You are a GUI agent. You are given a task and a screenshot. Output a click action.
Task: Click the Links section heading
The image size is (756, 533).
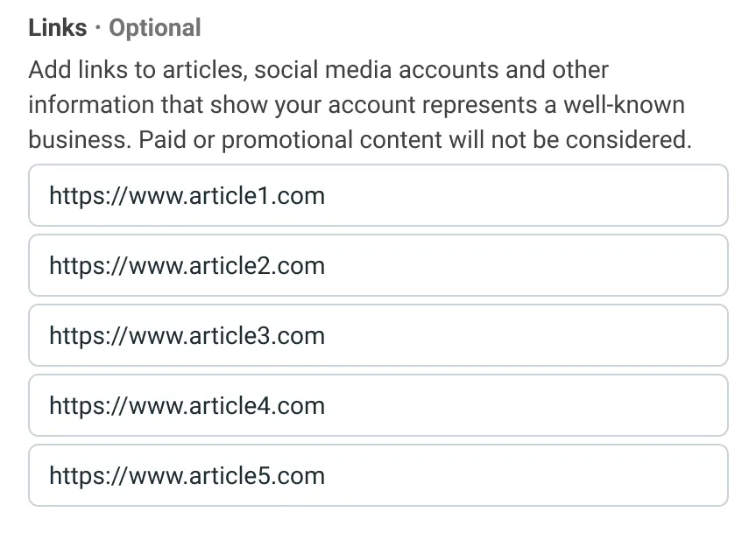56,27
